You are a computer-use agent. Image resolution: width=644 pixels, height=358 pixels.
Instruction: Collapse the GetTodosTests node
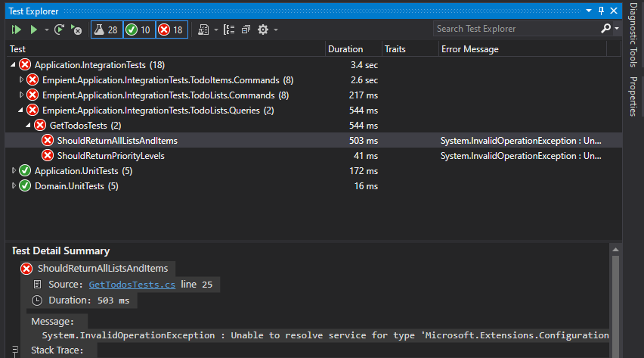tap(28, 125)
